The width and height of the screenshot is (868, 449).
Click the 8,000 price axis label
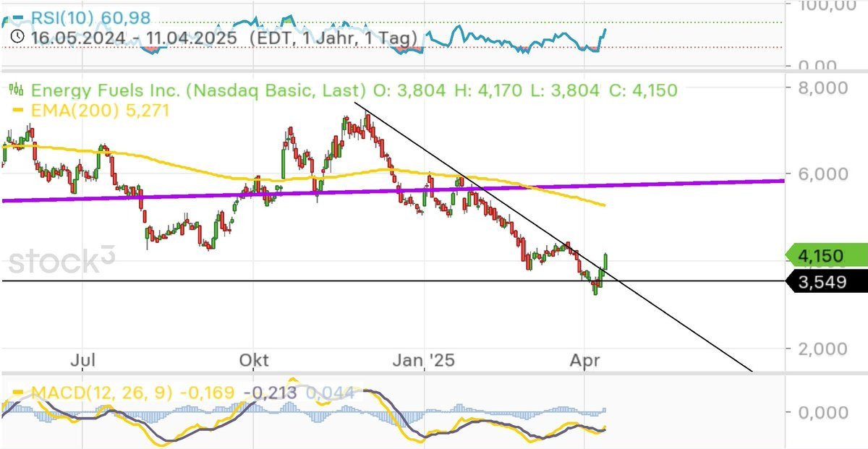[x=822, y=87]
